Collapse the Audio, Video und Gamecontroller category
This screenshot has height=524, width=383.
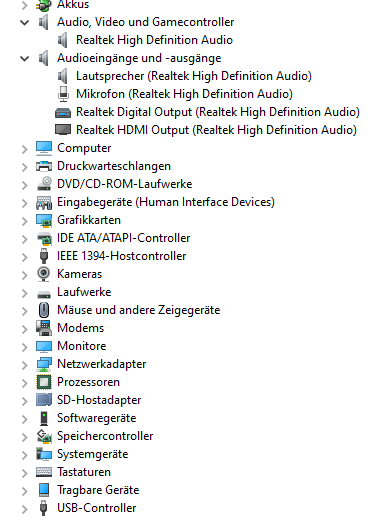click(24, 23)
